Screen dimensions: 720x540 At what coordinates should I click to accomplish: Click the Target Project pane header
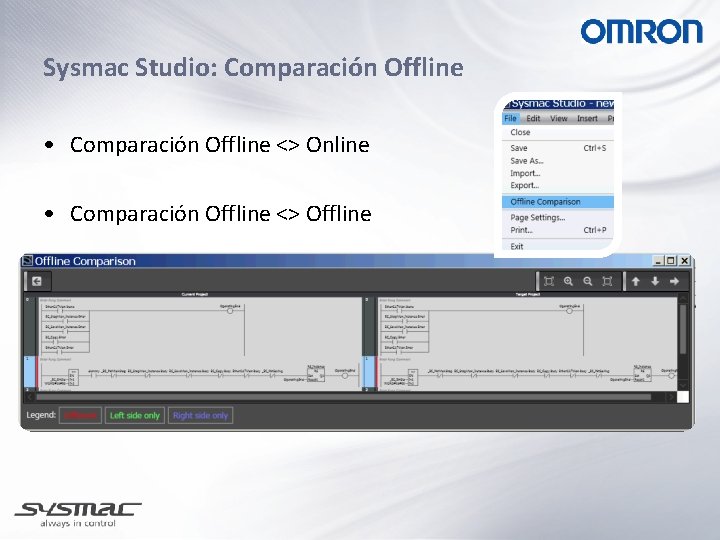click(x=528, y=294)
